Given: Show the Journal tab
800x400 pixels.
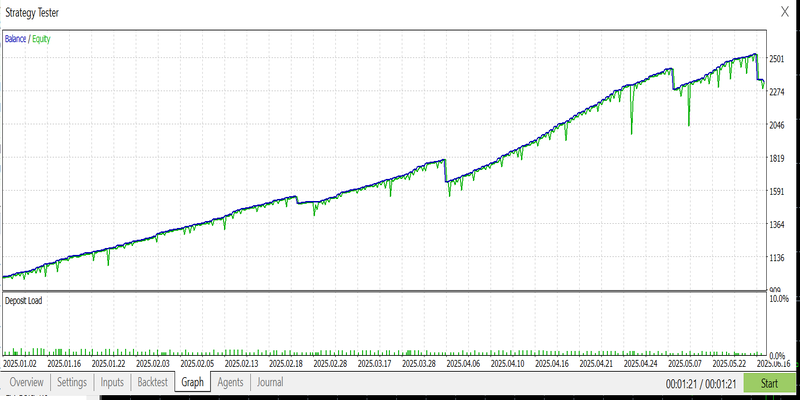Looking at the screenshot, I should point(270,382).
